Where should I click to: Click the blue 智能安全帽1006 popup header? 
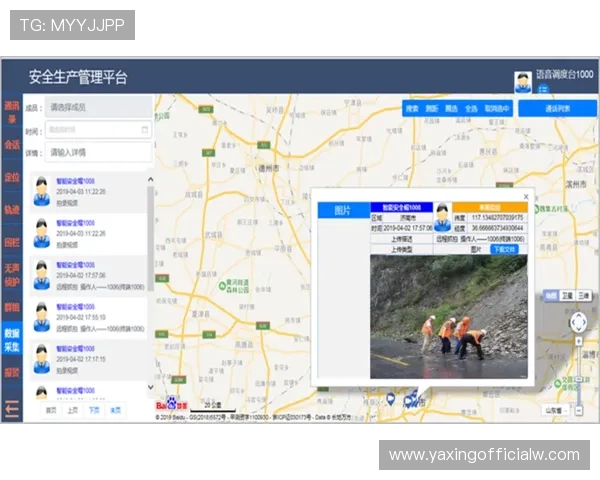(x=401, y=207)
